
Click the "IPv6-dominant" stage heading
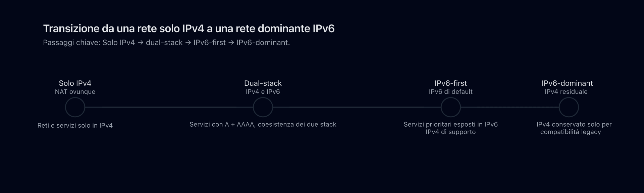[567, 83]
